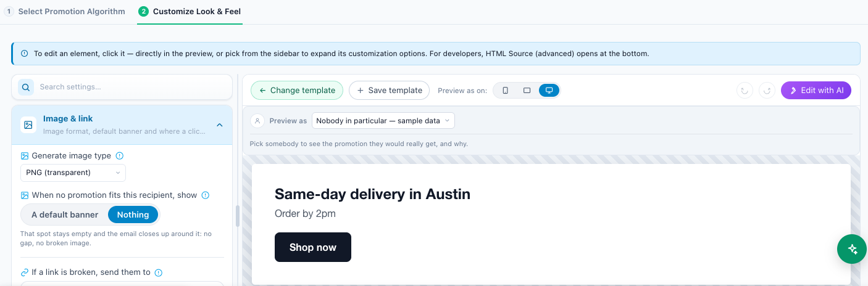Click Same-day delivery in Austin heading

[x=372, y=194]
